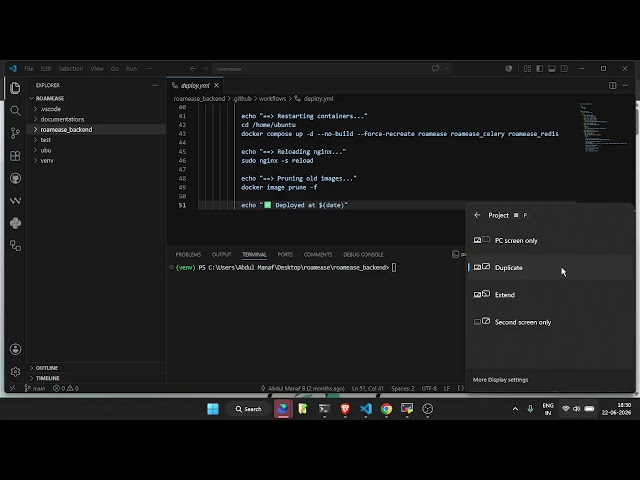Toggle the primary side bar layout icon
This screenshot has height=480, width=640.
[x=540, y=69]
